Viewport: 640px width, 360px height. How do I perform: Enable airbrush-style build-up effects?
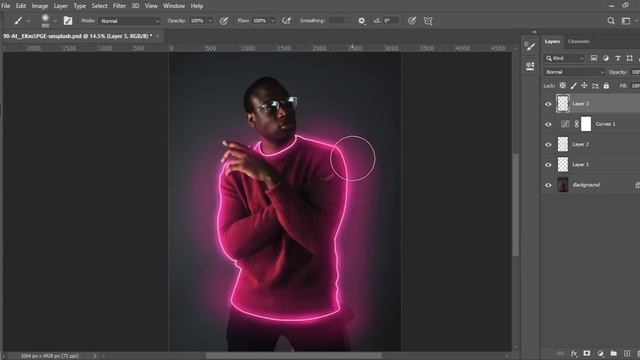point(287,21)
